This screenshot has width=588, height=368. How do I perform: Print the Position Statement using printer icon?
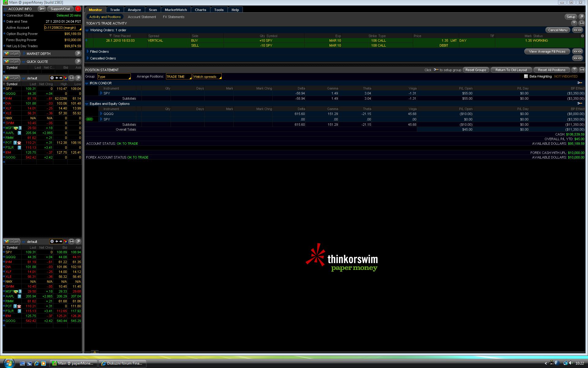pos(582,70)
